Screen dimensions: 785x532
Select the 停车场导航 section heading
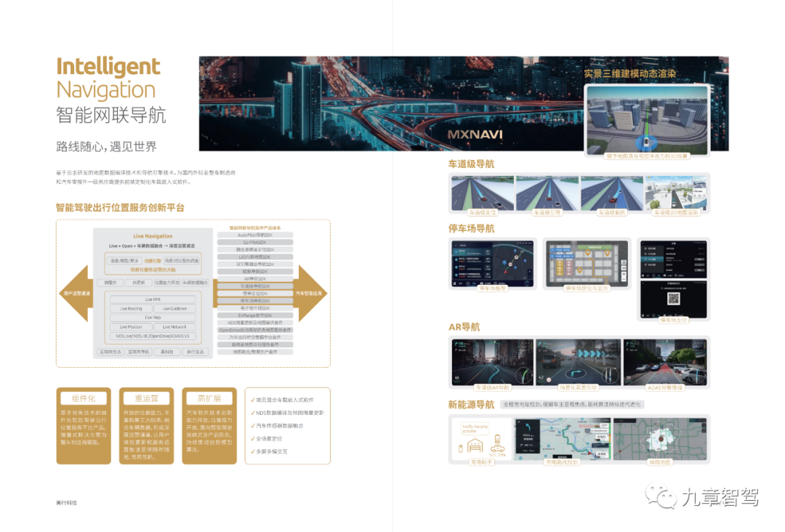point(471,229)
